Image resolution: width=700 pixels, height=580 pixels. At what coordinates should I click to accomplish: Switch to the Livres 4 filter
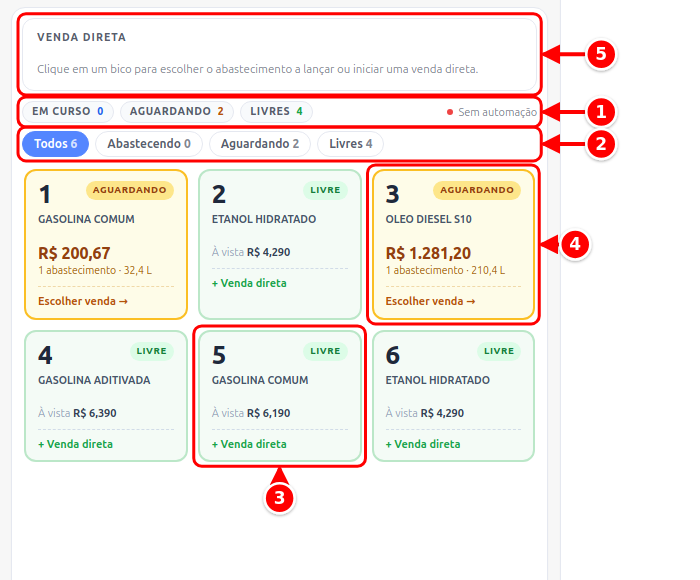(350, 144)
